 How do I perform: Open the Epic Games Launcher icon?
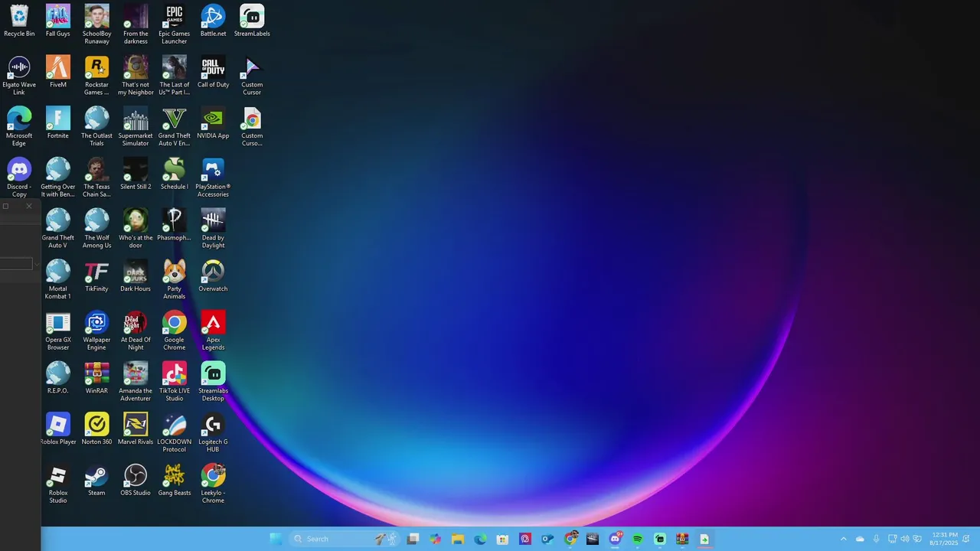pyautogui.click(x=174, y=24)
